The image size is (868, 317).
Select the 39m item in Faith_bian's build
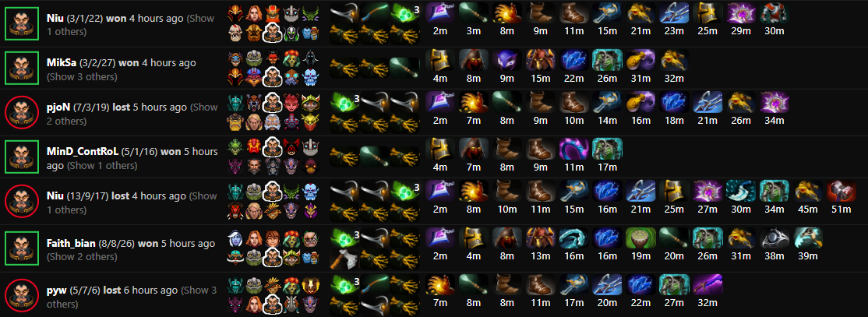(x=808, y=238)
